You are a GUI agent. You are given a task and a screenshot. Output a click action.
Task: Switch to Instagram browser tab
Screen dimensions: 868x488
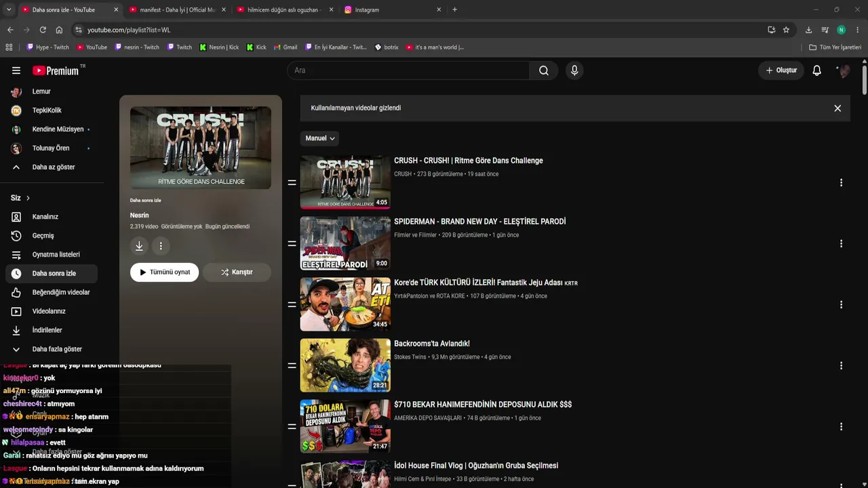pos(392,10)
